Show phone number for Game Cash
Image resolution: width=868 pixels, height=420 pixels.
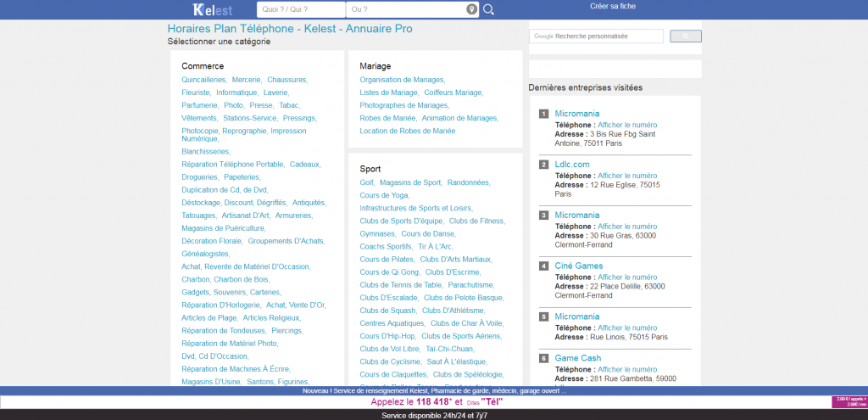(627, 370)
